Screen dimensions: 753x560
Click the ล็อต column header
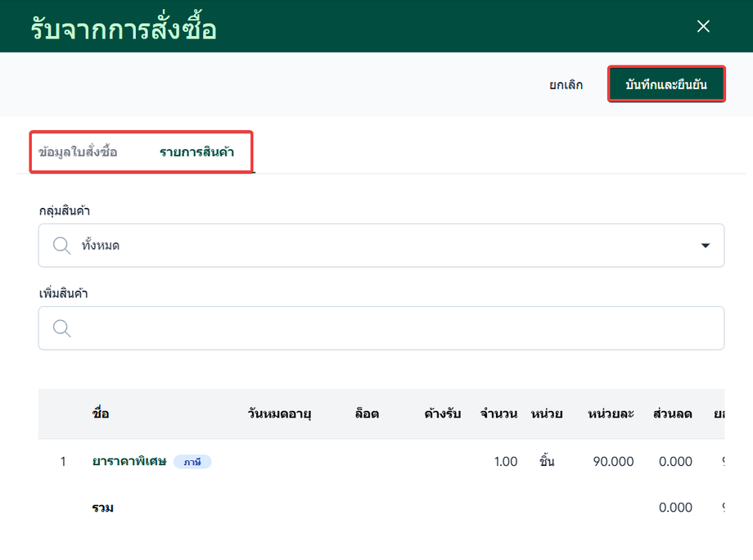367,413
